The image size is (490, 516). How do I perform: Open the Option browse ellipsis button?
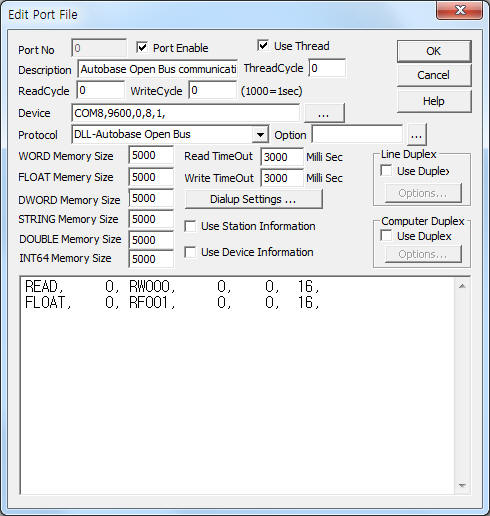pos(416,135)
